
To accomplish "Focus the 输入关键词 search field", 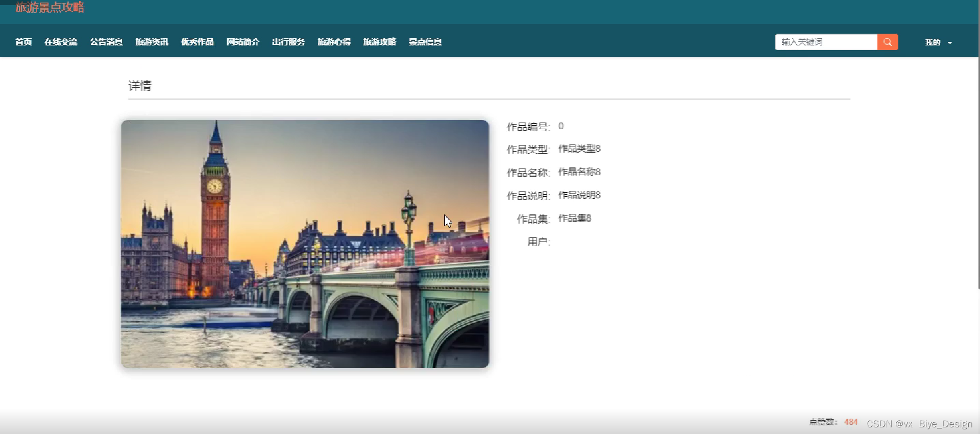I will [826, 42].
